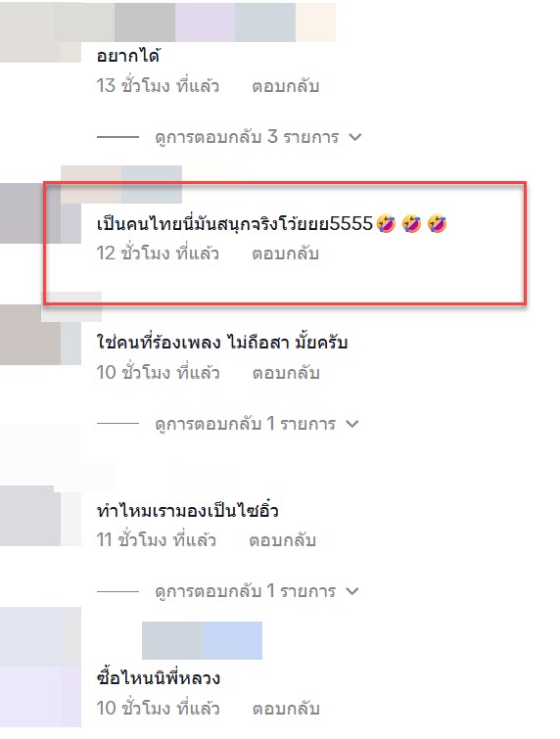This screenshot has width=560, height=739.
Task: Expand the 3 replies under 'อยากได้'
Action: point(247,137)
